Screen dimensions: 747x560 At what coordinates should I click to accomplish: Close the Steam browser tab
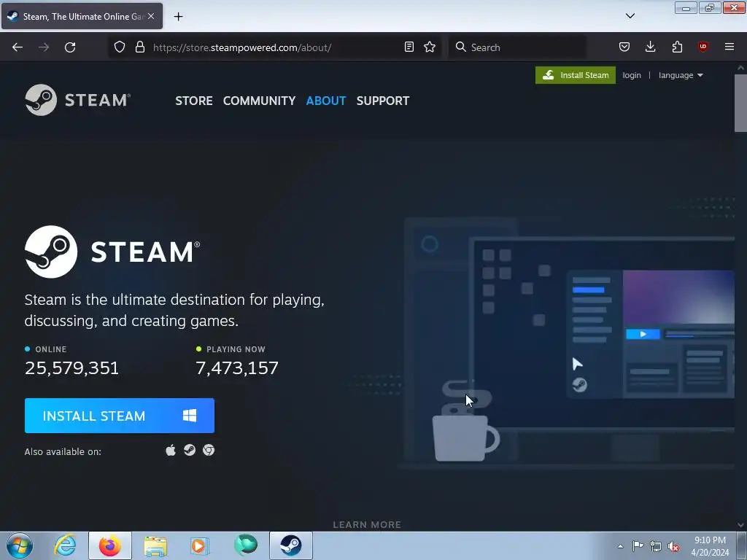pos(151,16)
